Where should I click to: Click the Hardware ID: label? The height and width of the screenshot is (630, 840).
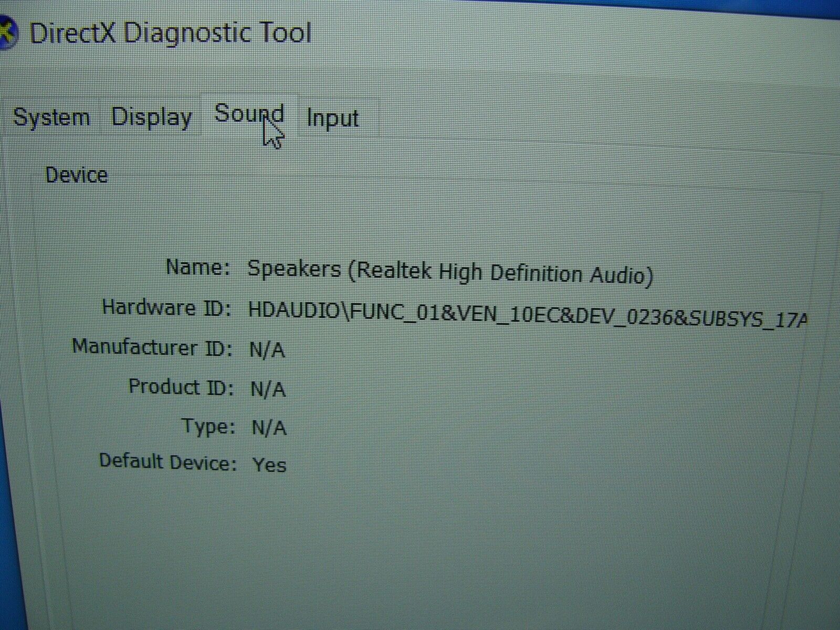tap(166, 307)
